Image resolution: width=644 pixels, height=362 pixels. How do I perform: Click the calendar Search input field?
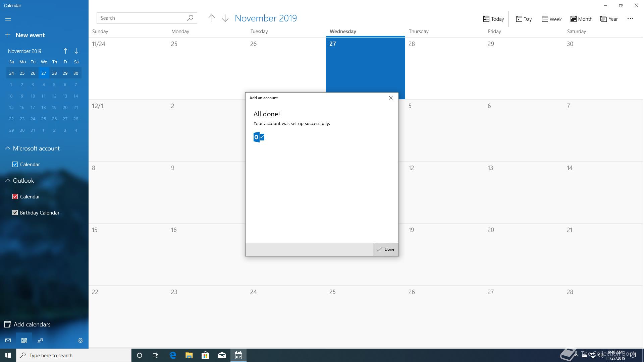[x=141, y=18]
